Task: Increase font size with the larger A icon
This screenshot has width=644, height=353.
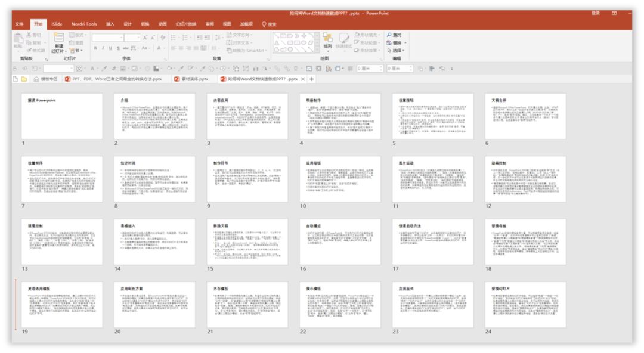Action: (145, 38)
